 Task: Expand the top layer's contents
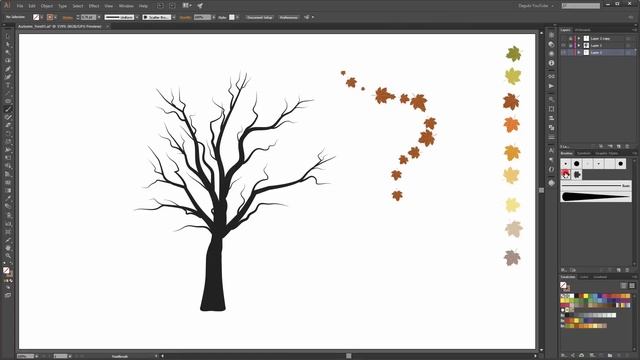point(579,38)
